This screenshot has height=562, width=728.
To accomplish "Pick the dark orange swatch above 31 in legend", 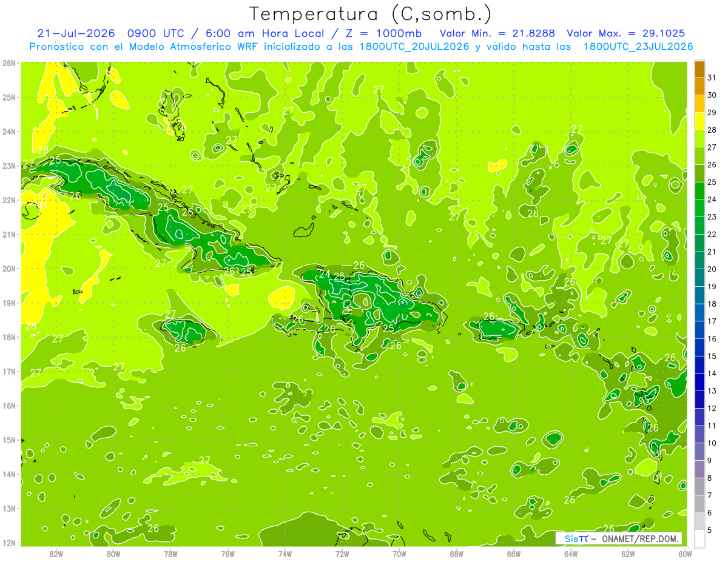I will 699,70.
